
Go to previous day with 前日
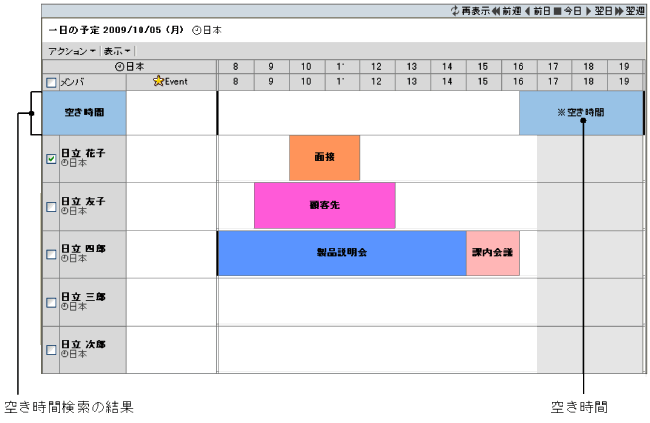click(538, 11)
